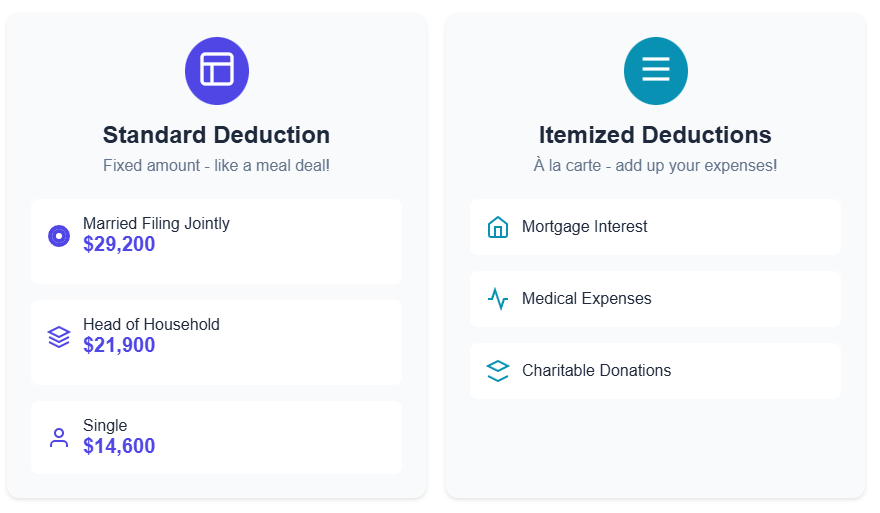Click the target icon beside Married Filing Jointly
880x513 pixels.
pos(59,236)
